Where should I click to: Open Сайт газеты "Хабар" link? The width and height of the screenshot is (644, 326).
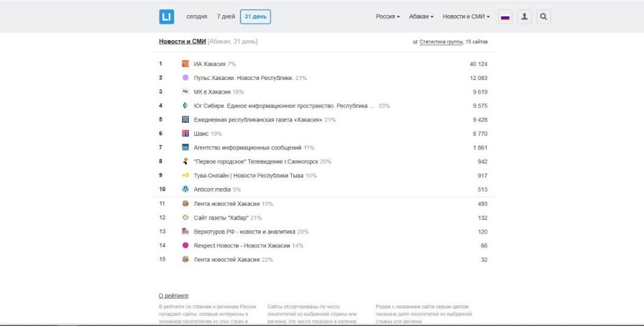pyautogui.click(x=221, y=218)
